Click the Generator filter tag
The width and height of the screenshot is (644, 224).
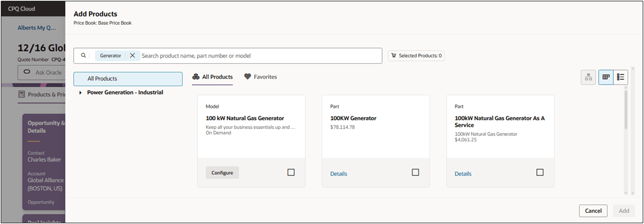pyautogui.click(x=111, y=56)
